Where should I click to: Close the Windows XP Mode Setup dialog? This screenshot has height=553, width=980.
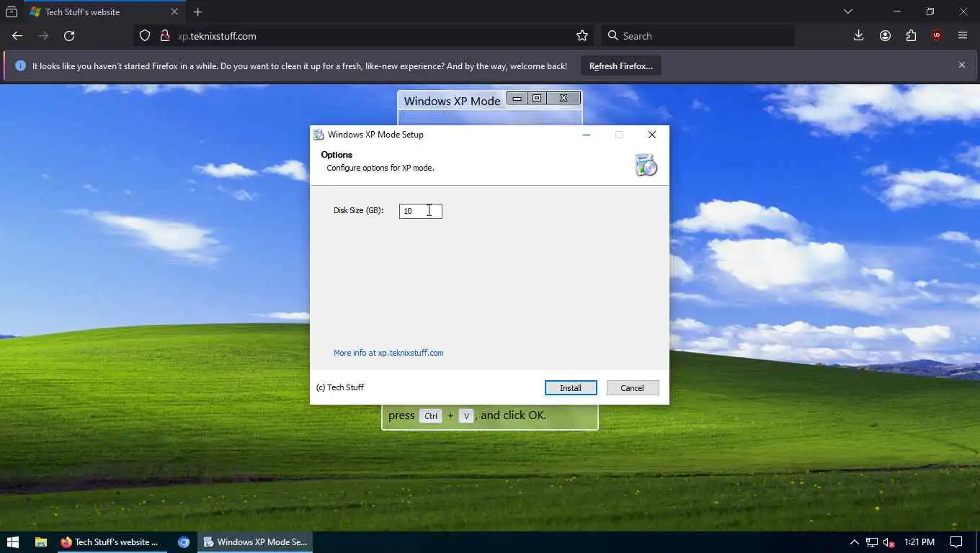652,135
